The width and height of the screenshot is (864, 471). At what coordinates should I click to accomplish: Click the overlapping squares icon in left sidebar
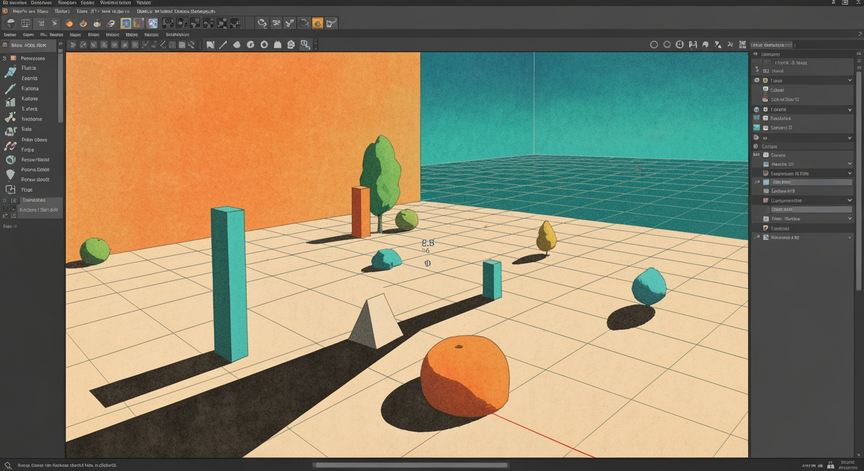10,190
